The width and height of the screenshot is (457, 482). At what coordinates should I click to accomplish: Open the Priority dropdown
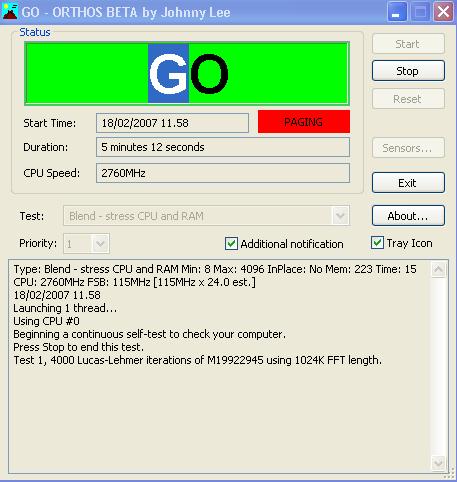100,244
